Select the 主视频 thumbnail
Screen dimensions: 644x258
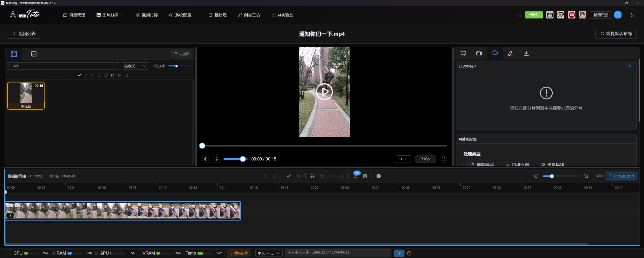click(26, 96)
